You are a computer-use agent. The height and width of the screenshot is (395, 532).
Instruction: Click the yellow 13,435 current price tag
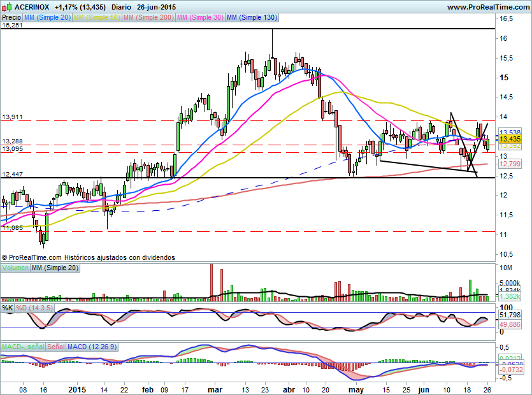tap(510, 139)
